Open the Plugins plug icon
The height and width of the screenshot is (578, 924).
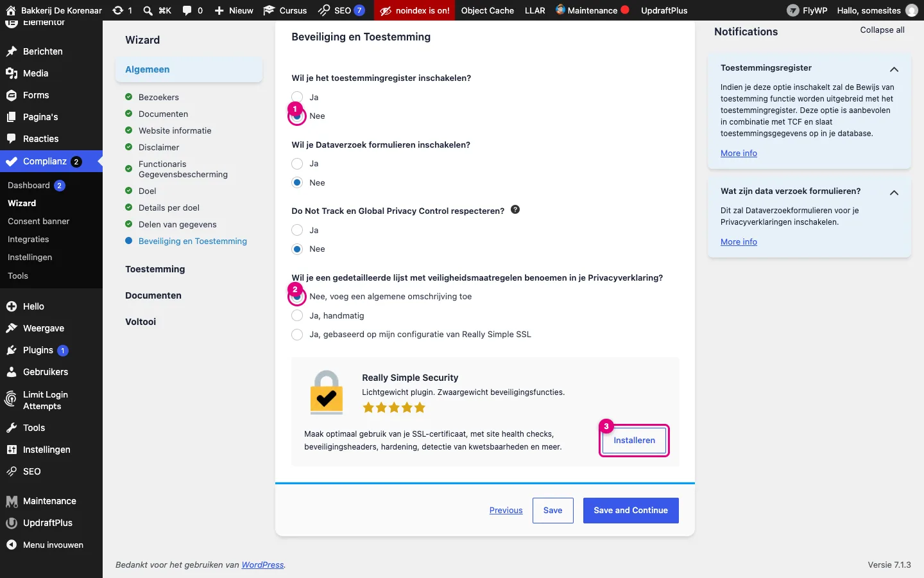click(12, 350)
